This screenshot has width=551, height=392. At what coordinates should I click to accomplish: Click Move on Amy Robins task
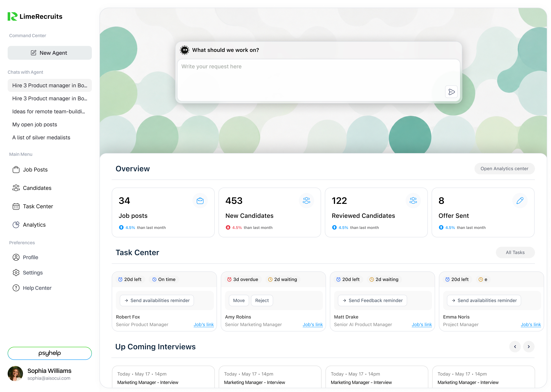point(239,301)
